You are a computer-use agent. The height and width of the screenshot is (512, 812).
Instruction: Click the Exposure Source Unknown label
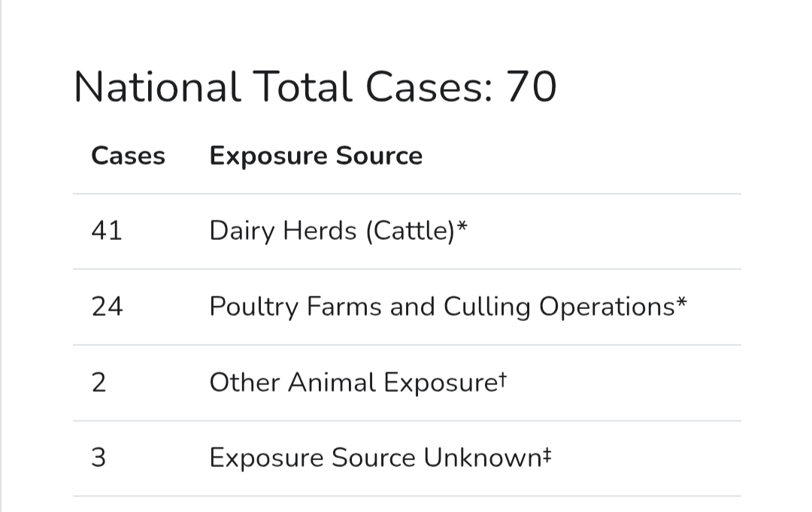click(375, 458)
